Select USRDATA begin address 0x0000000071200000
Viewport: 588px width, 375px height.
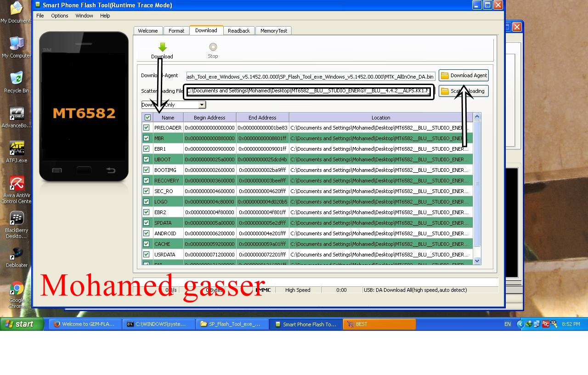point(209,255)
